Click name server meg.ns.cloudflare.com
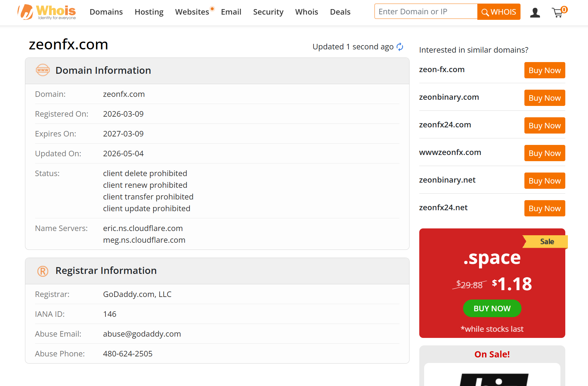Image resolution: width=588 pixels, height=386 pixels. coord(144,240)
